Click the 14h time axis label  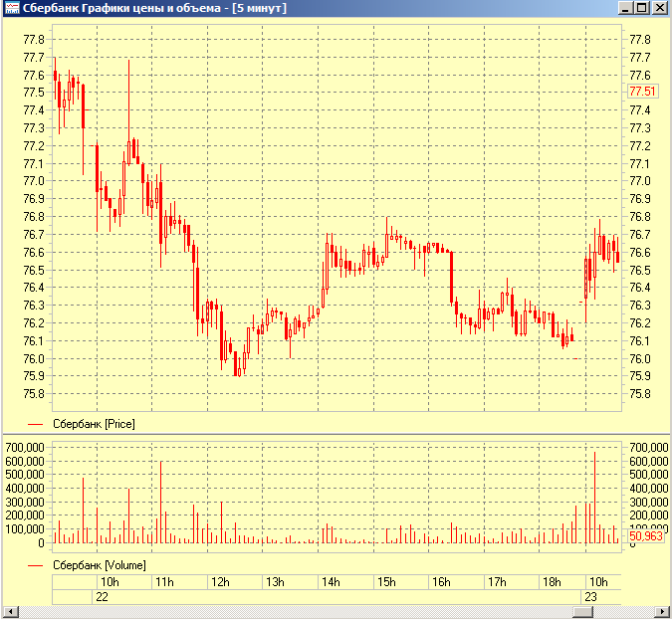[x=331, y=581]
